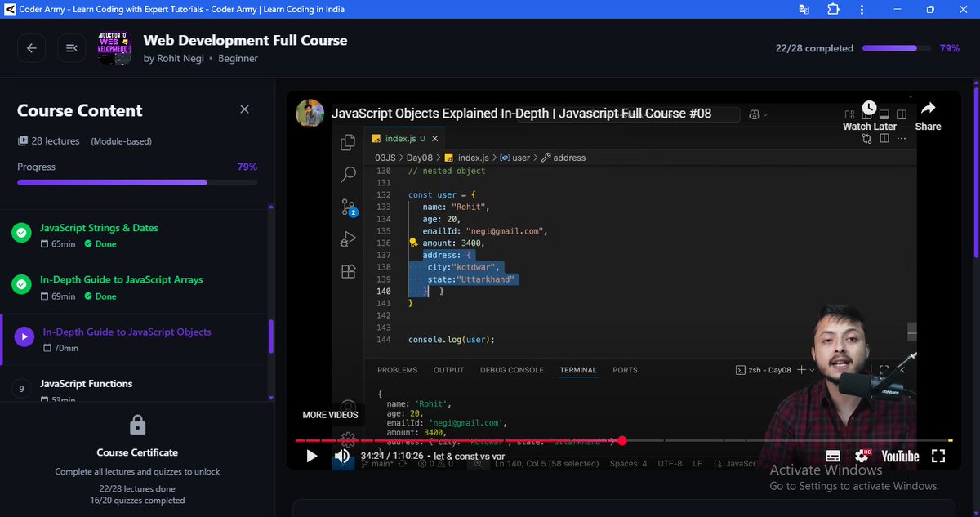The height and width of the screenshot is (517, 980).
Task: Click the Coder Army app icon in title bar
Action: pyautogui.click(x=11, y=9)
